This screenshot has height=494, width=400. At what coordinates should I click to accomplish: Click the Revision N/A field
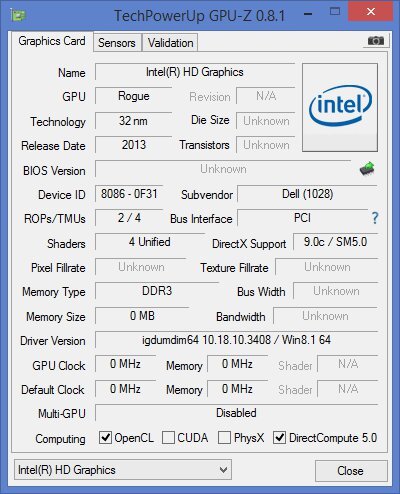coord(266,96)
